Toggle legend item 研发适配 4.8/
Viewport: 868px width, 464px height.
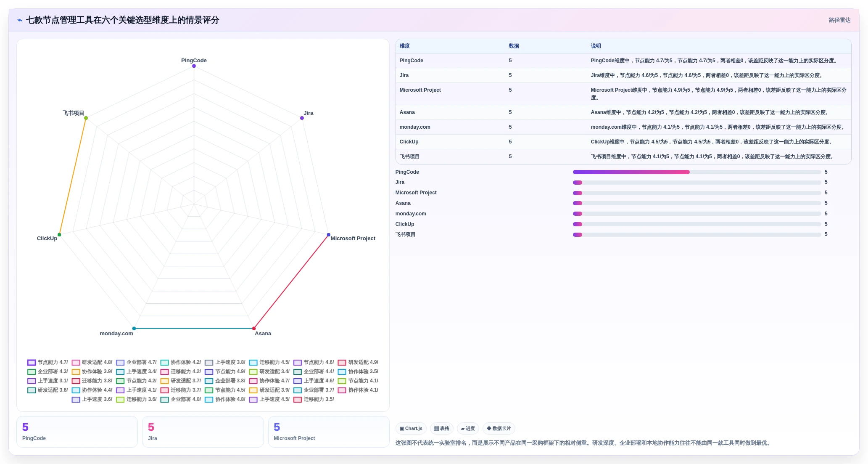92,363
